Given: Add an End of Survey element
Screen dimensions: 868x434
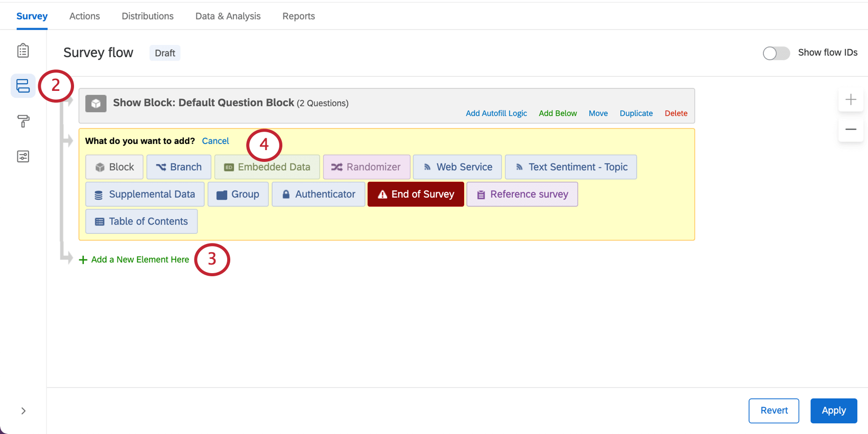Looking at the screenshot, I should pyautogui.click(x=416, y=194).
